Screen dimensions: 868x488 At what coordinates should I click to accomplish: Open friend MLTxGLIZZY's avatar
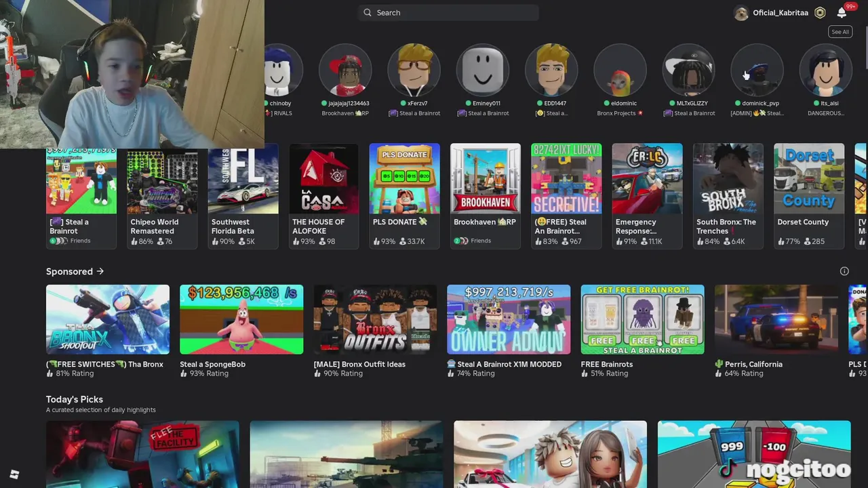pos(689,70)
